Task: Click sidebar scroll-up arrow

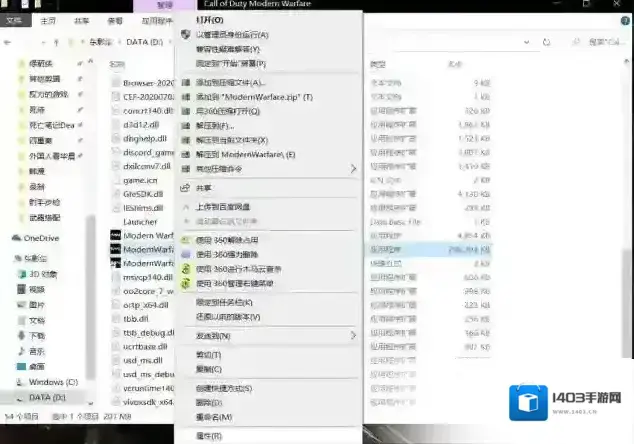Action: click(x=91, y=61)
